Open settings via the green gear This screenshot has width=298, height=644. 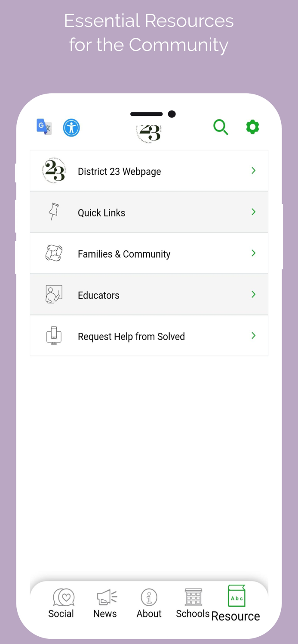pyautogui.click(x=252, y=127)
